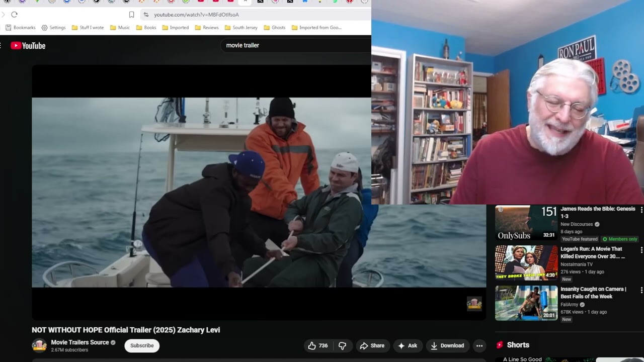Open the Reviews bookmark folder
Screen dimensions: 644x362
pos(206,28)
